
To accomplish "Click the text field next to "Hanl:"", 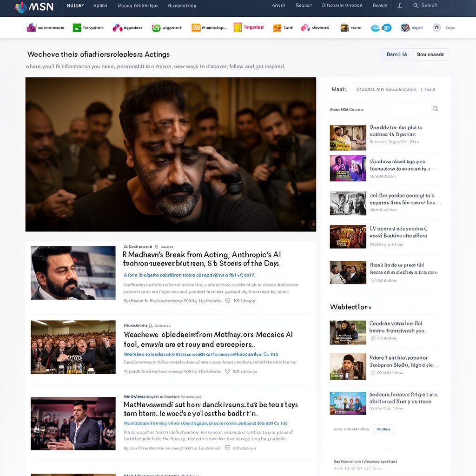I will click(395, 89).
